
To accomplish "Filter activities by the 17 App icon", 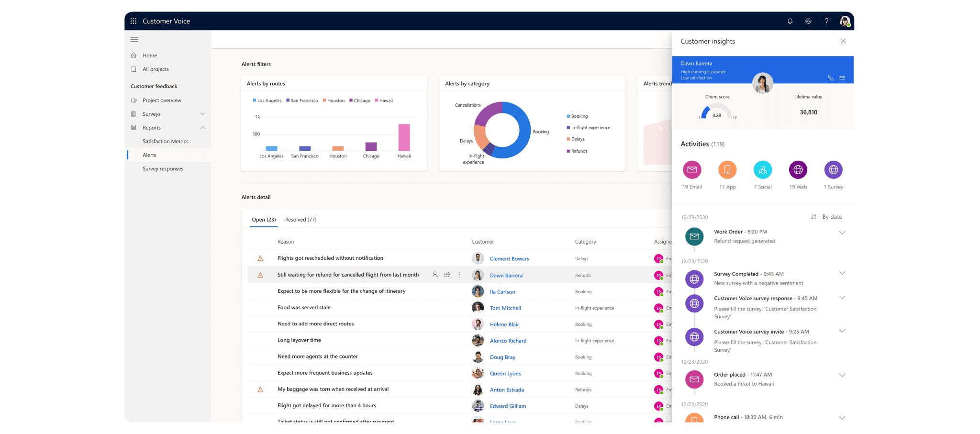I will tap(727, 169).
